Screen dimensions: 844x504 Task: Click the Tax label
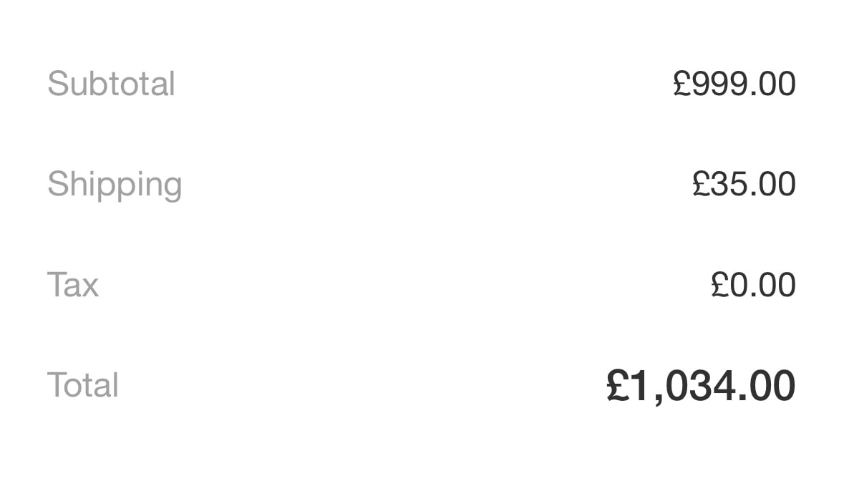tap(73, 285)
